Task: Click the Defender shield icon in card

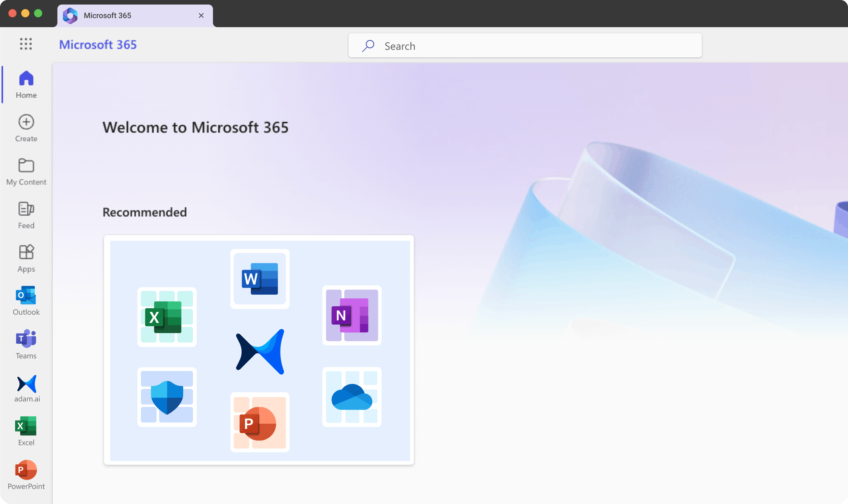Action: coord(167,397)
